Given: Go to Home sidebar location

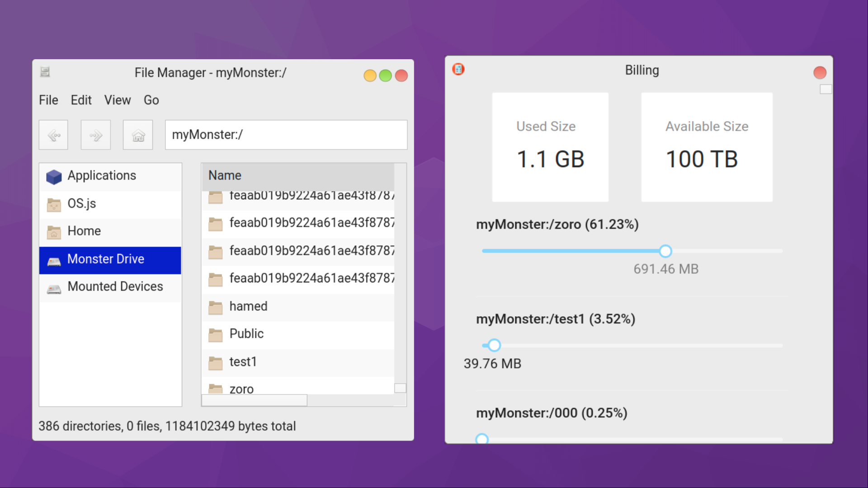Looking at the screenshot, I should point(84,231).
